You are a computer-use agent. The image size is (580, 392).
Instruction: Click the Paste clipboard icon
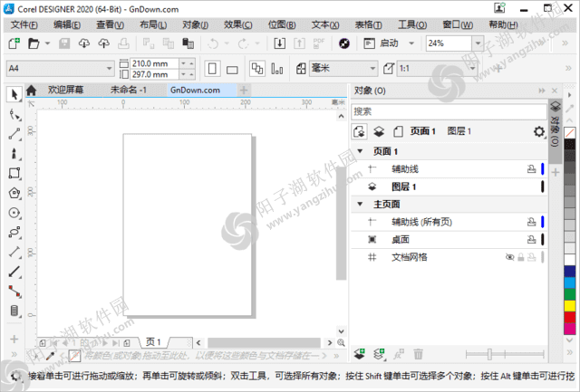(x=188, y=43)
